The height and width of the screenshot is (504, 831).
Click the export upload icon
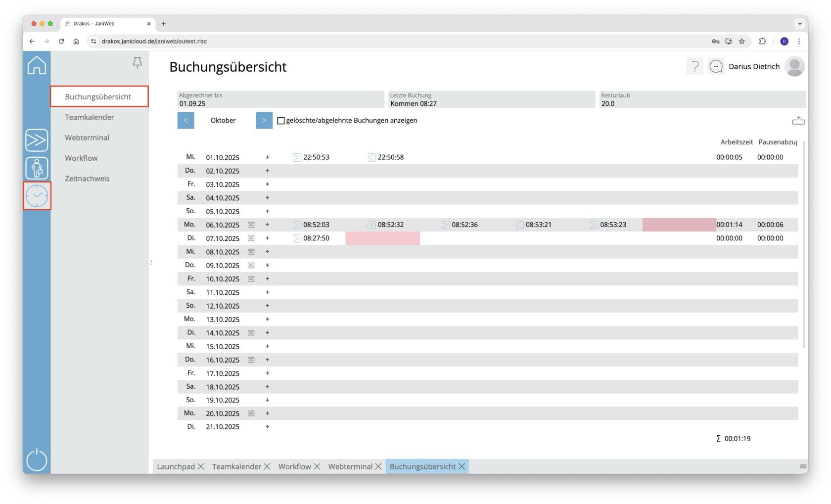point(798,121)
